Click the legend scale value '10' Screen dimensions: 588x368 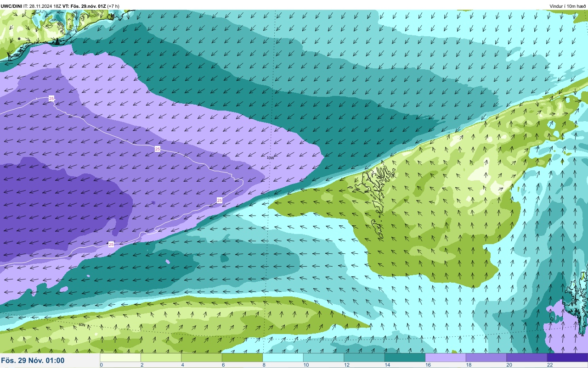[305, 365]
